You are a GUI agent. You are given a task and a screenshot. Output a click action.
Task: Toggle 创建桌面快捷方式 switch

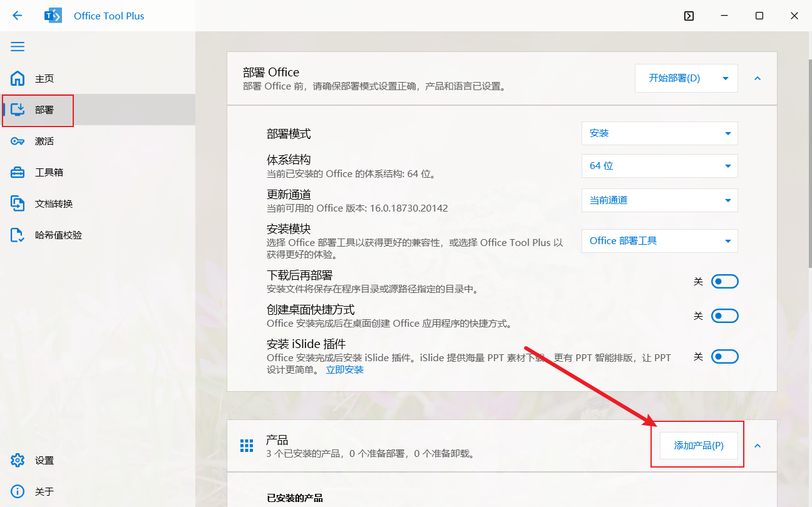point(725,316)
